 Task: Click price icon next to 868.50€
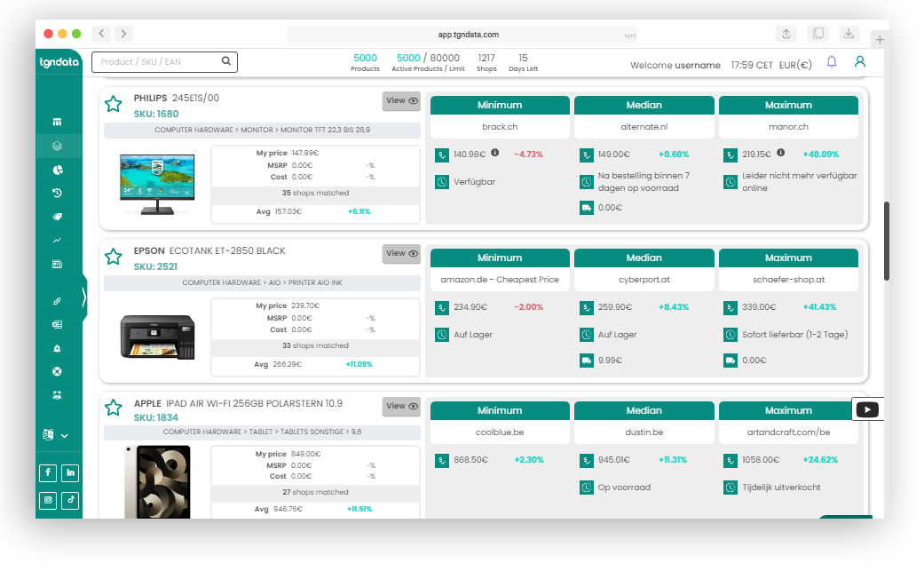click(442, 460)
